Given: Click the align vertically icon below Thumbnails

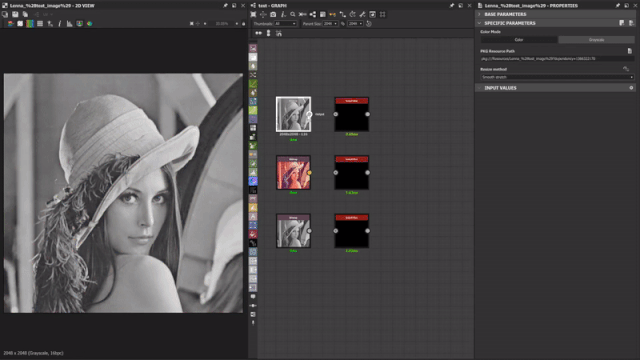Looking at the screenshot, I should (269, 33).
